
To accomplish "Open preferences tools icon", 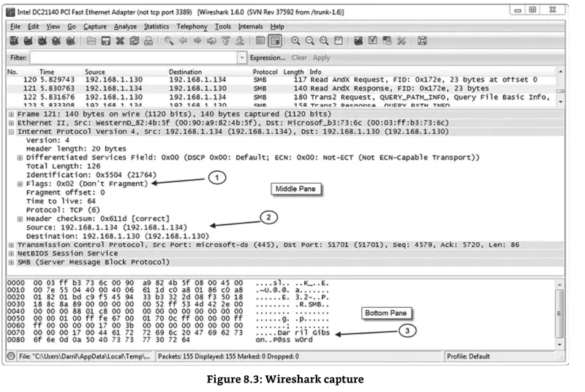I will 401,41.
